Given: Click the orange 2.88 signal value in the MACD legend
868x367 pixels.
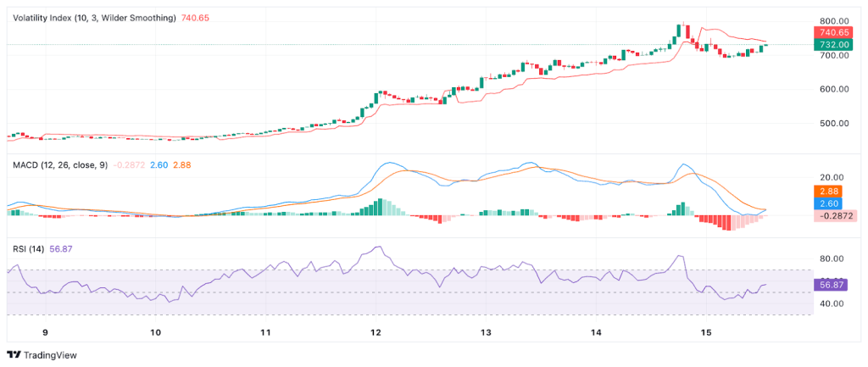Looking at the screenshot, I should (x=181, y=164).
